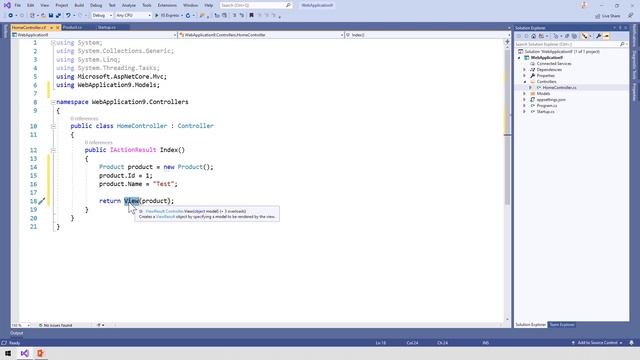Open the Debug configuration dropdown
The width and height of the screenshot is (640, 360).
(x=102, y=16)
